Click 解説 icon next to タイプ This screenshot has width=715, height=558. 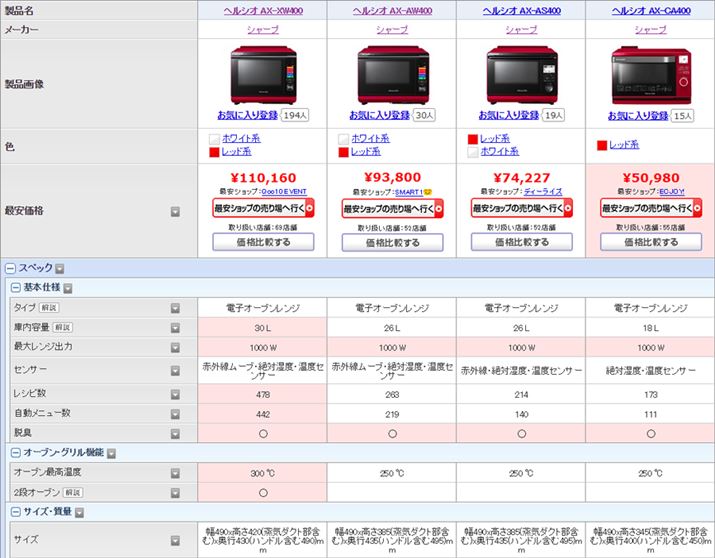pyautogui.click(x=51, y=308)
